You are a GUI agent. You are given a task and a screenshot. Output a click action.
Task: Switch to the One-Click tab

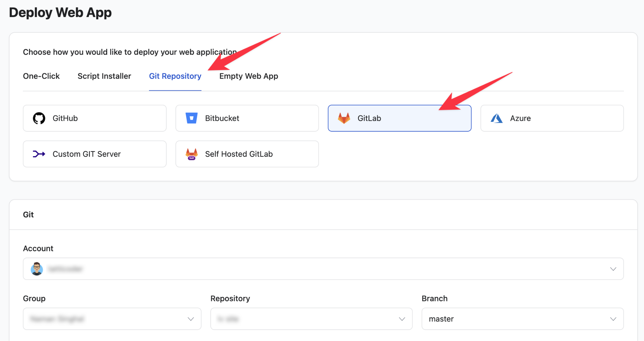pyautogui.click(x=41, y=76)
